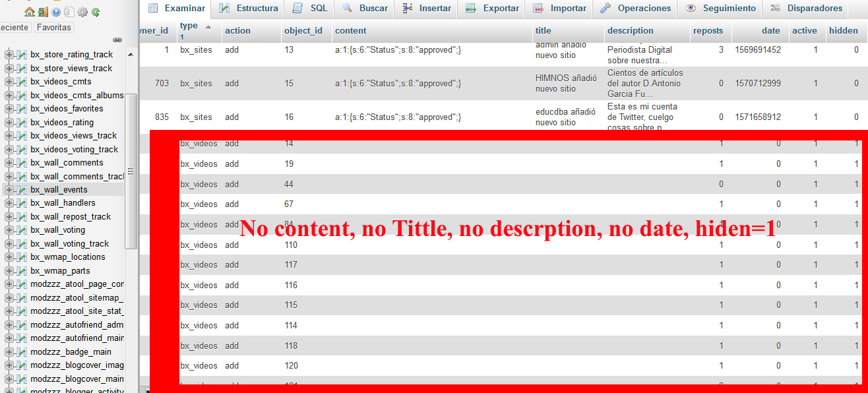Click table icon beside bx_wall_repost_track

point(22,217)
